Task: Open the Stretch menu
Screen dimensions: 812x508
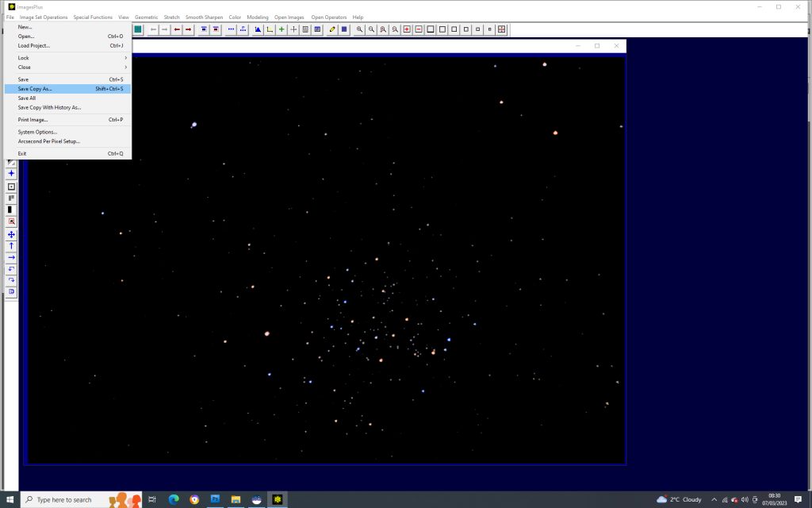Action: click(x=171, y=17)
